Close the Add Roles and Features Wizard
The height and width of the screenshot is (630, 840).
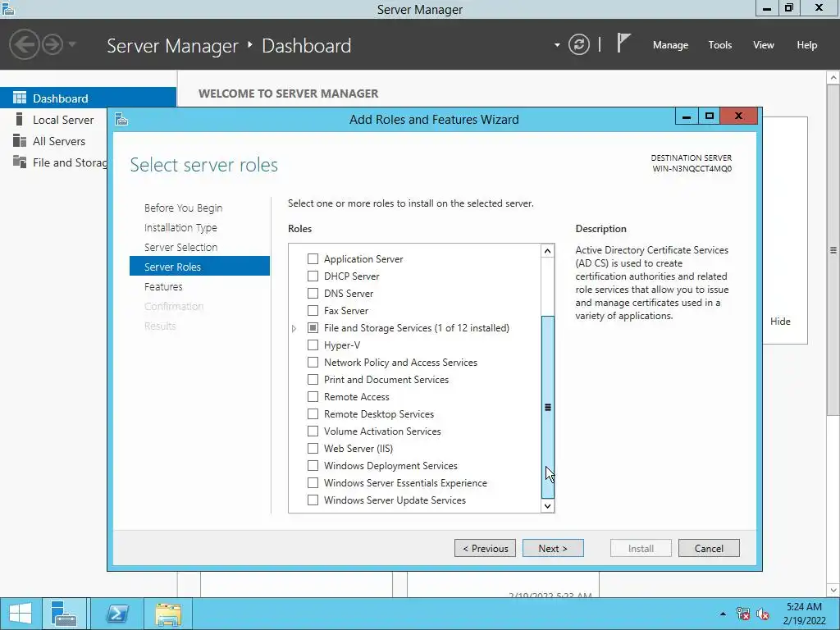click(x=739, y=116)
